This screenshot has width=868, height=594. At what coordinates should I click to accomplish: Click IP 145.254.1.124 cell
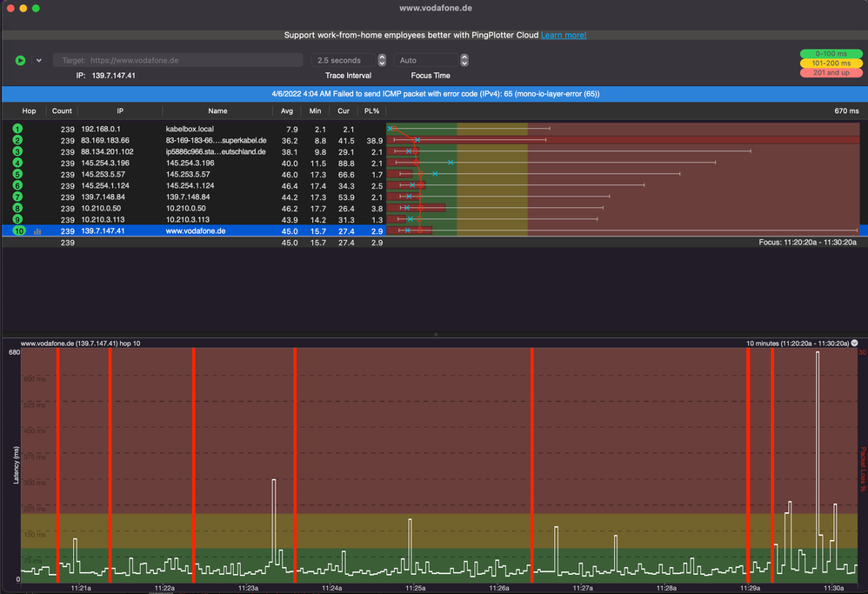(x=105, y=186)
